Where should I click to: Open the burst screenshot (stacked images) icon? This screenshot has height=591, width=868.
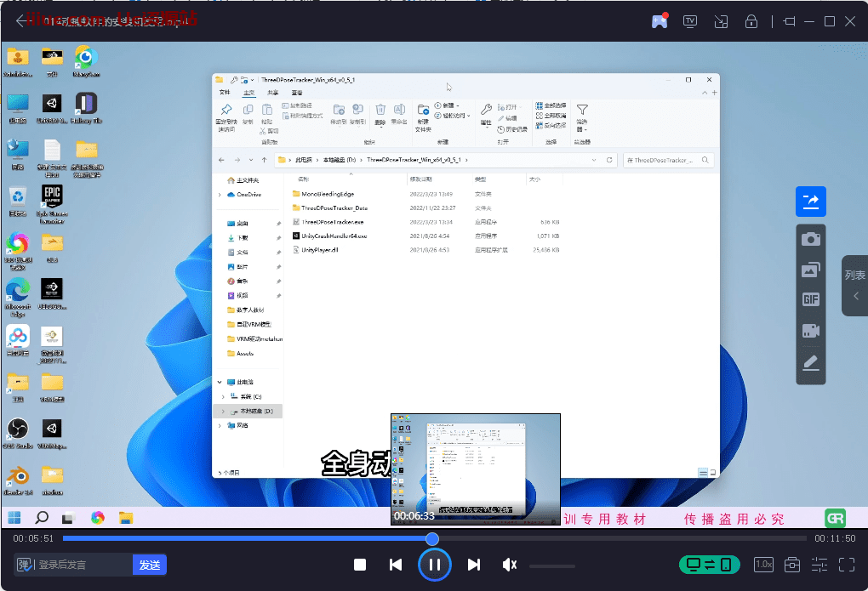(810, 270)
